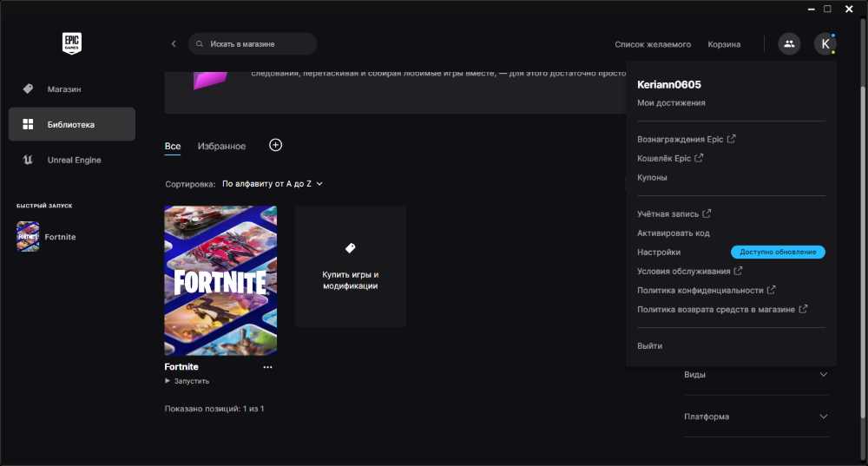Click the Библиотека grid icon

pos(28,124)
